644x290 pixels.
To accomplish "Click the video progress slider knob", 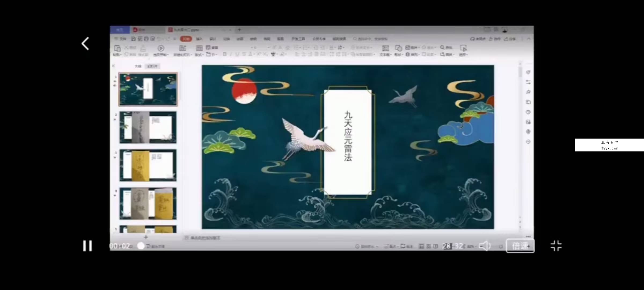I will pyautogui.click(x=141, y=246).
